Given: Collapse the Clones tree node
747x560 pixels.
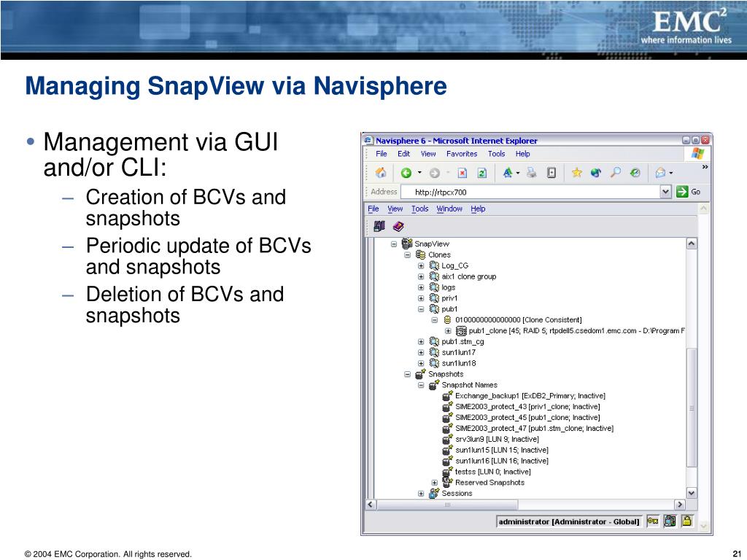Looking at the screenshot, I should [407, 254].
